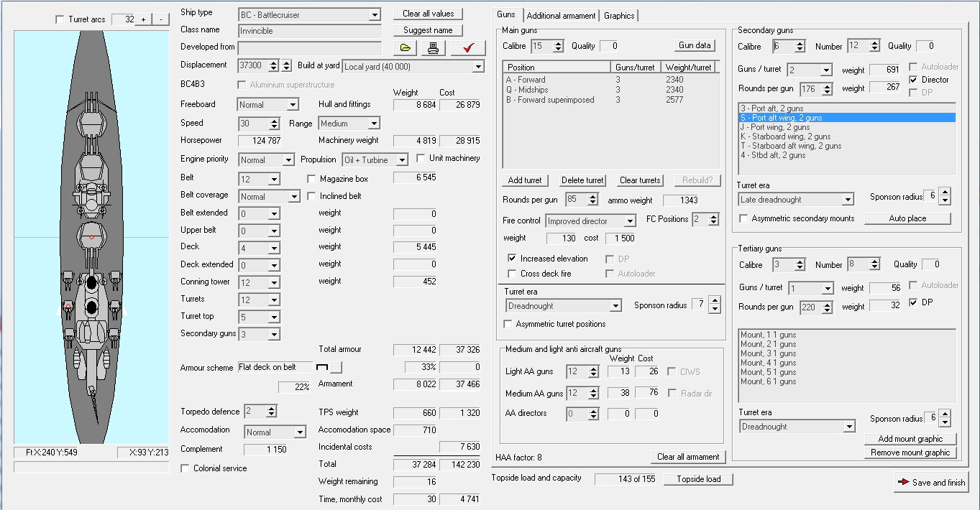The width and height of the screenshot is (980, 510).
Task: Click the blank button beside armour scheme icon
Action: pos(336,368)
